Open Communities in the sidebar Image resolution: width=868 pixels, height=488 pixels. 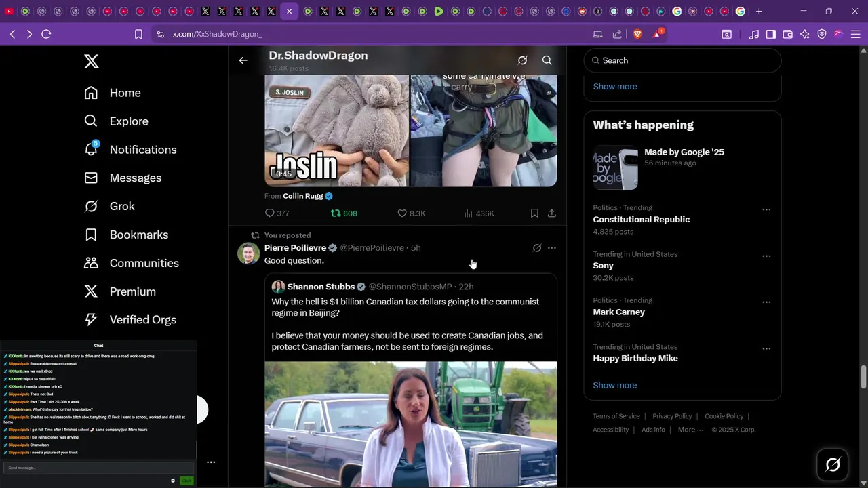132,263
